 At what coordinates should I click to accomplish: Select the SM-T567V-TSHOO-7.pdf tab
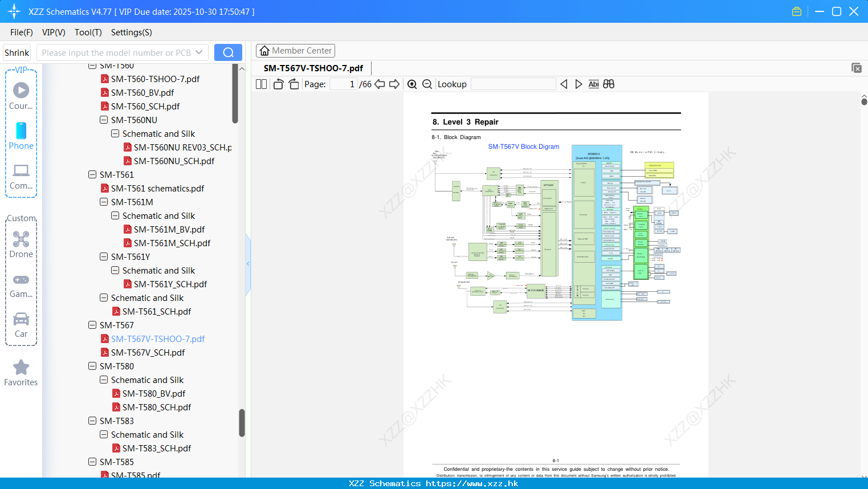[x=313, y=68]
